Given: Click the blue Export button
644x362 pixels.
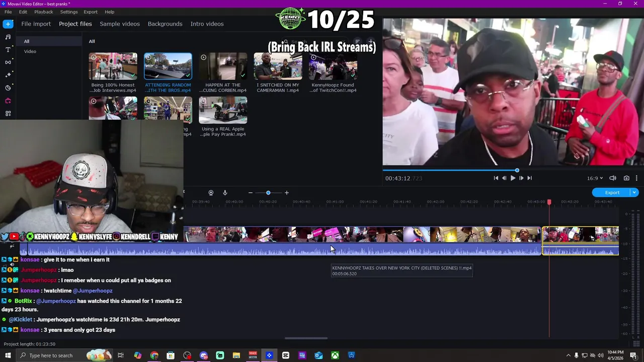Looking at the screenshot, I should coord(612,193).
